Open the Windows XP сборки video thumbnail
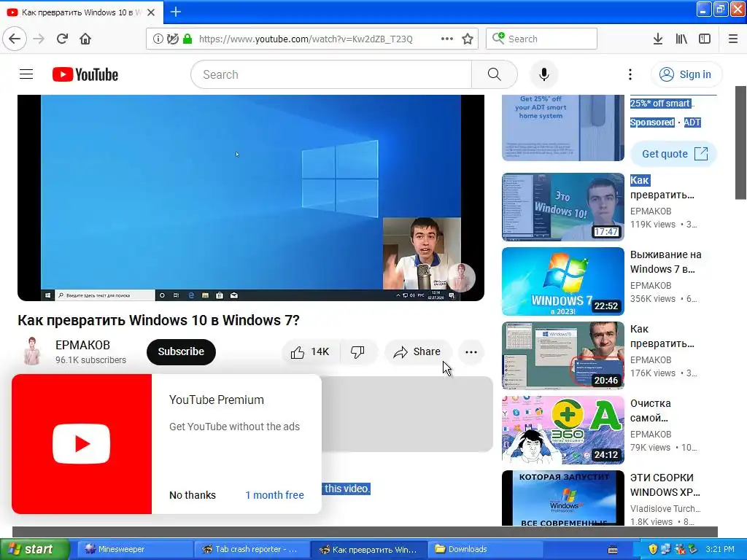This screenshot has width=747, height=560. click(562, 498)
